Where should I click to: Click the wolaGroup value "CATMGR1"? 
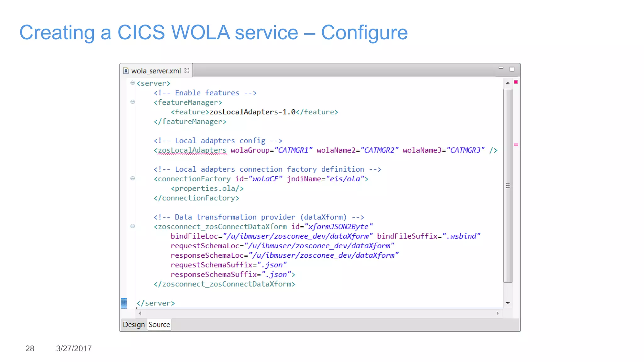tap(294, 151)
